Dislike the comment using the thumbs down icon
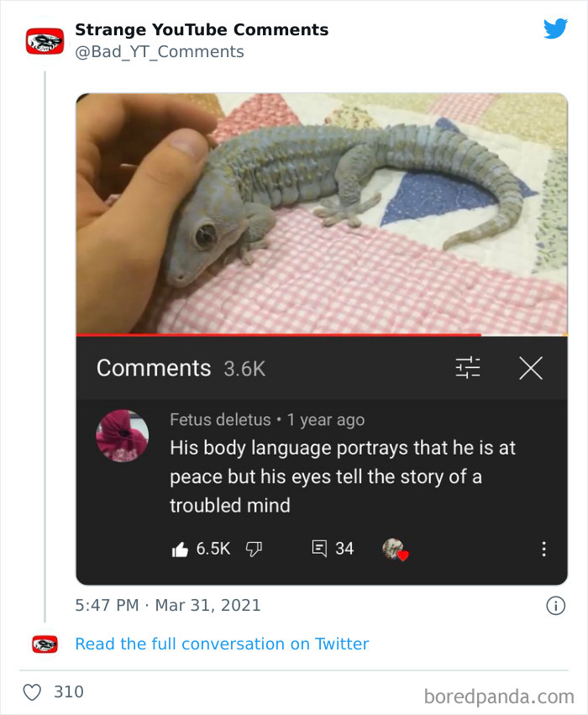The height and width of the screenshot is (715, 588). pos(254,548)
